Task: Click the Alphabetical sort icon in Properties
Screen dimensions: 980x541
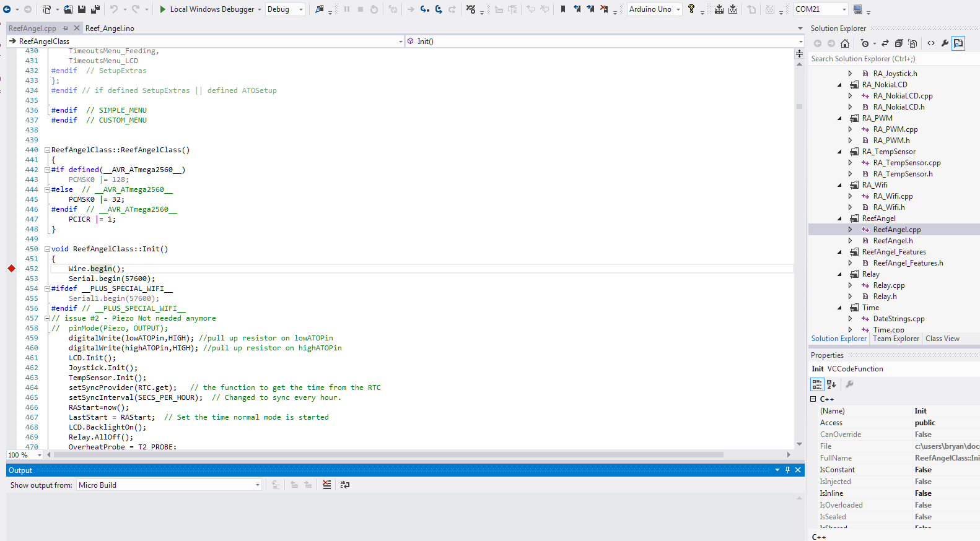Action: (x=831, y=384)
